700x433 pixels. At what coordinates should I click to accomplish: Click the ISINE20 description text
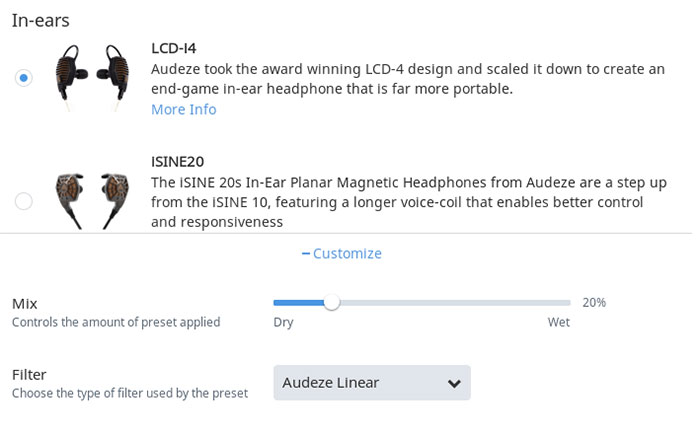tap(409, 202)
